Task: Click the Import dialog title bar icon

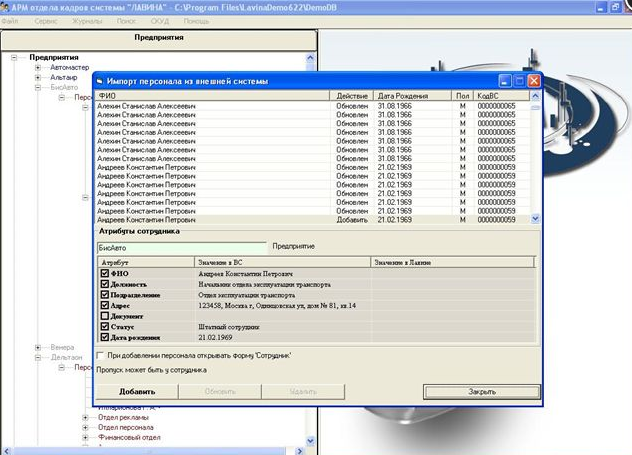Action: point(101,80)
